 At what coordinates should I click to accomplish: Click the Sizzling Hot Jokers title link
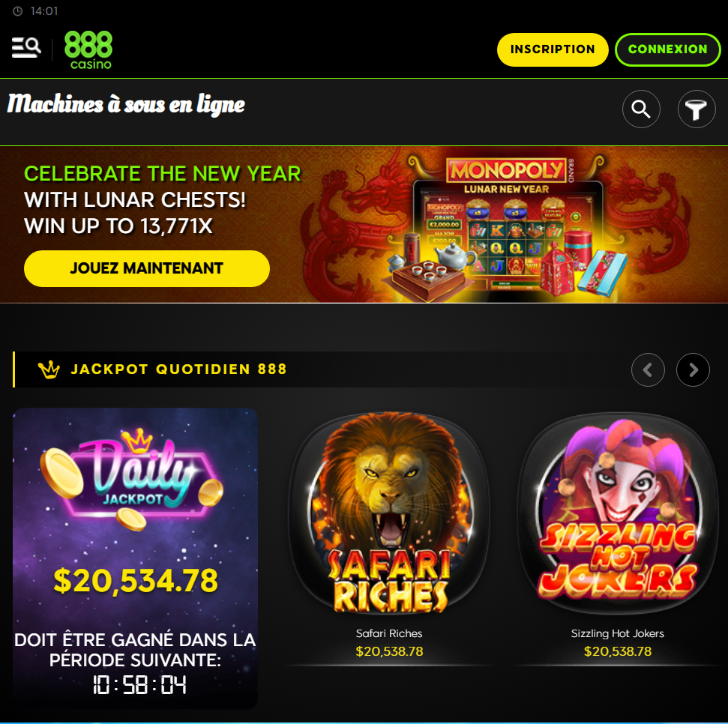coord(618,633)
